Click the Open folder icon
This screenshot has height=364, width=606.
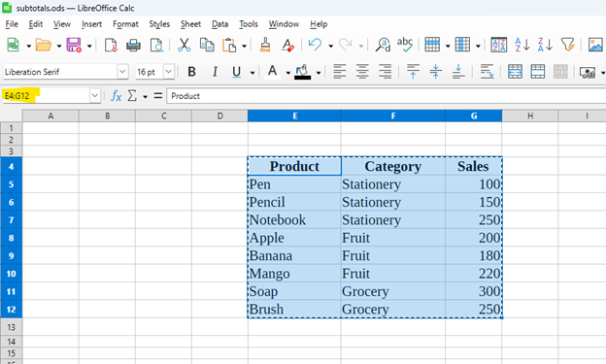click(44, 46)
